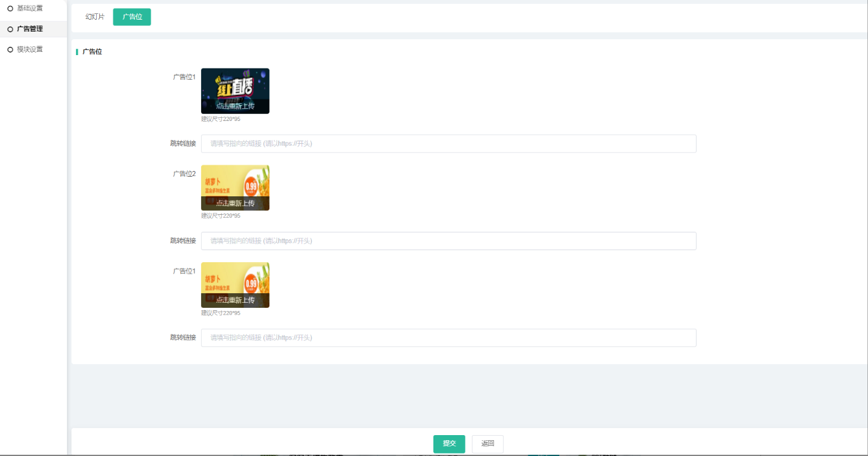This screenshot has height=456, width=868.
Task: Click the 广告位 section heading
Action: point(92,52)
